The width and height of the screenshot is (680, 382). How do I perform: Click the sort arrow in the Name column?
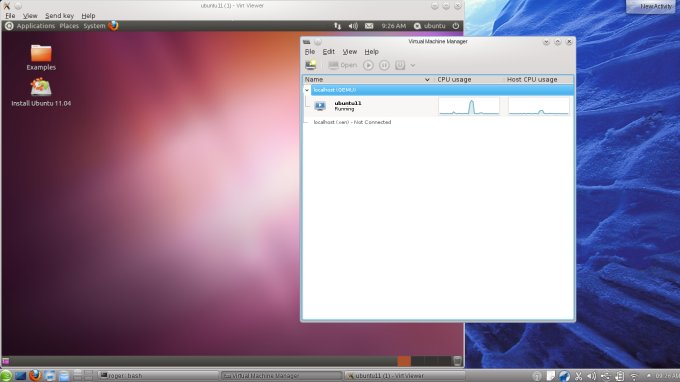(427, 80)
